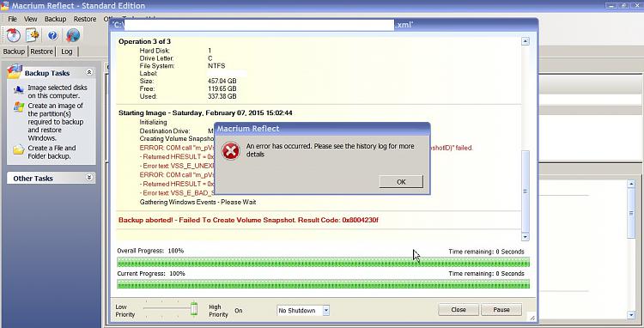Click the globe web update icon
The height and width of the screenshot is (328, 644).
[x=73, y=35]
